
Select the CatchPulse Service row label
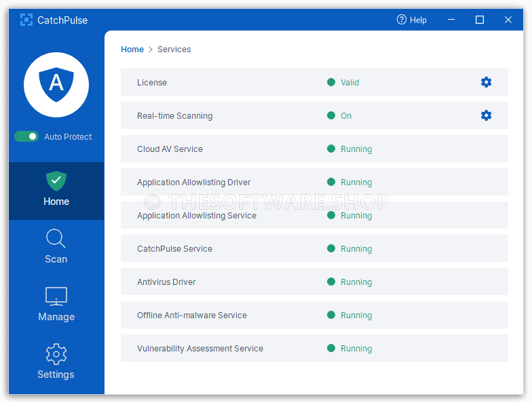click(x=175, y=248)
